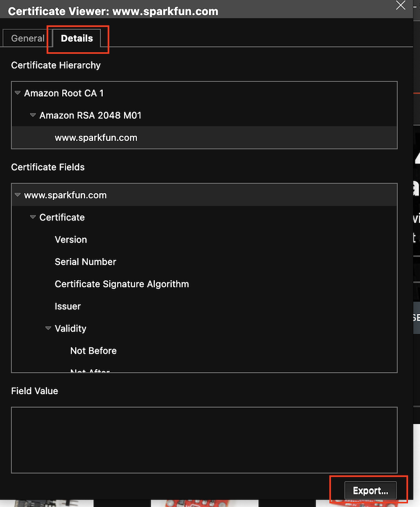
Task: Select the Issuer field
Action: tap(68, 306)
